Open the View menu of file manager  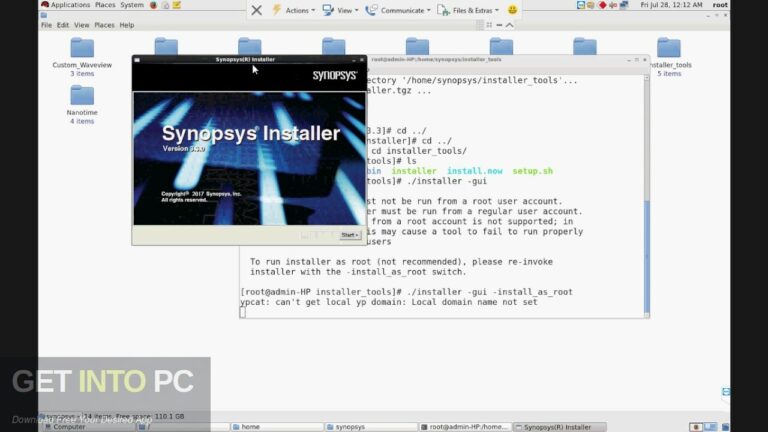click(x=81, y=25)
